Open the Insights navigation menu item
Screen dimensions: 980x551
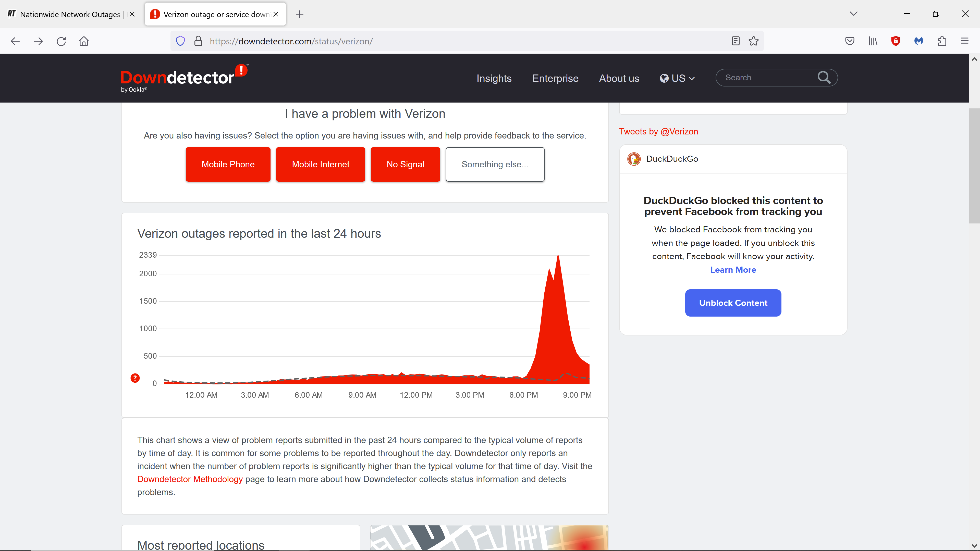coord(494,78)
